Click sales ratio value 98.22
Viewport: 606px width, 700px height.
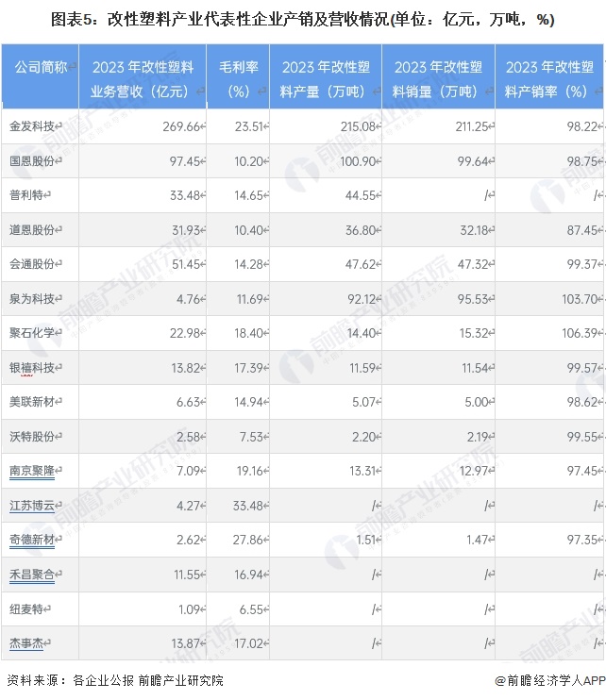click(x=581, y=126)
